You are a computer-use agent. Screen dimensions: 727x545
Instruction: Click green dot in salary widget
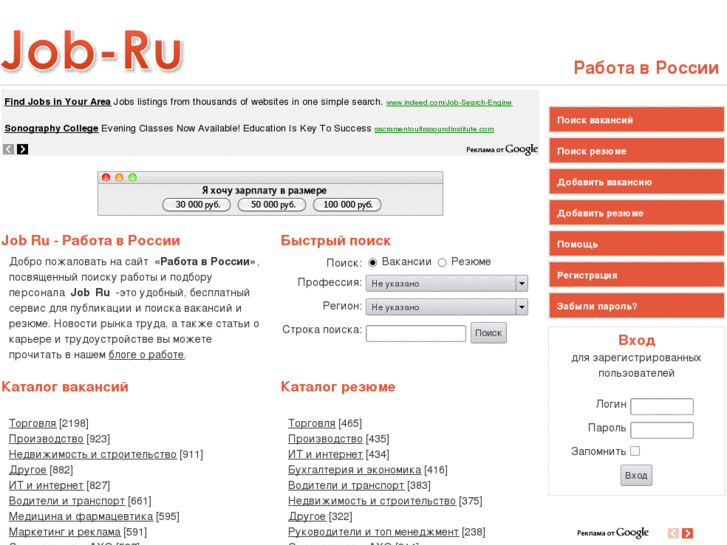pyautogui.click(x=133, y=177)
